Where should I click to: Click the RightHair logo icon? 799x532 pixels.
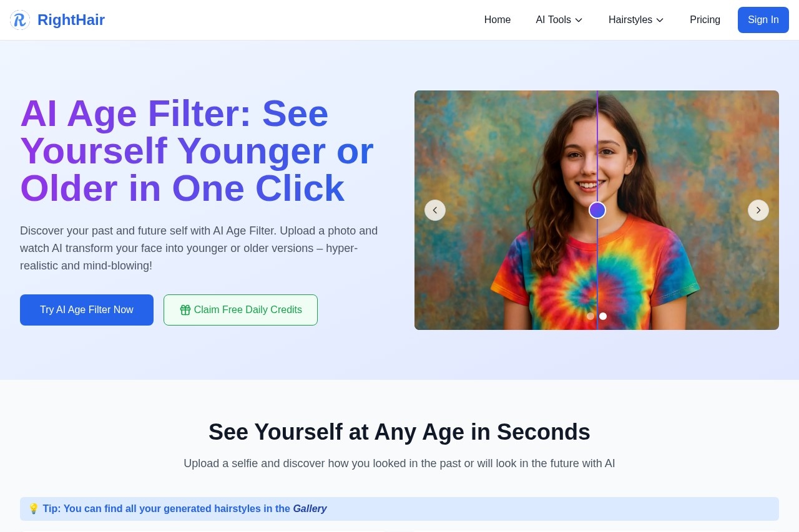point(20,20)
